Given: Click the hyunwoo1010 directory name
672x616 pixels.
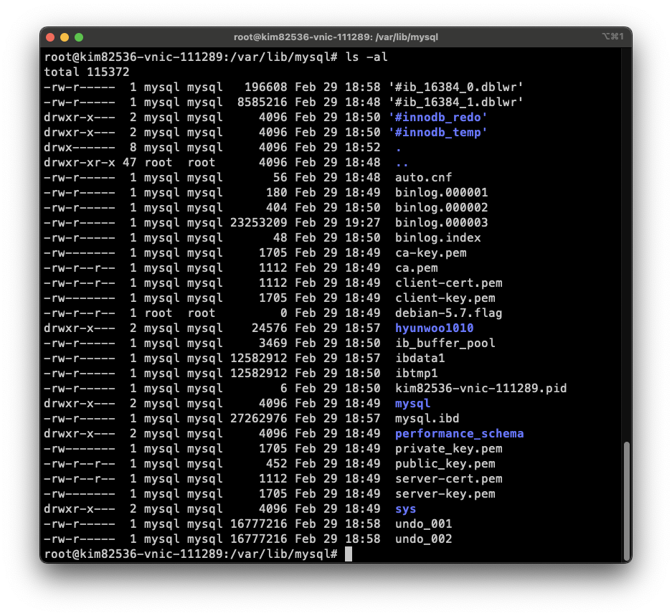Looking at the screenshot, I should coord(434,328).
